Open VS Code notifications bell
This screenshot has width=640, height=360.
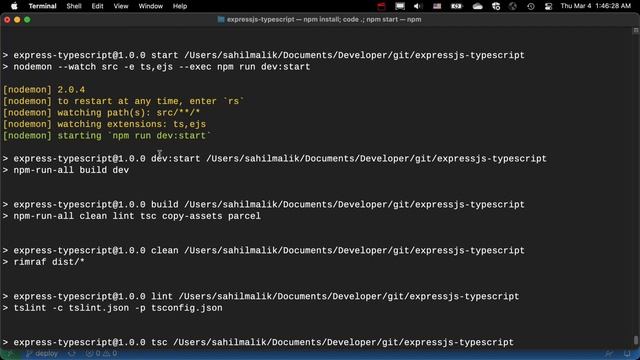tap(627, 354)
